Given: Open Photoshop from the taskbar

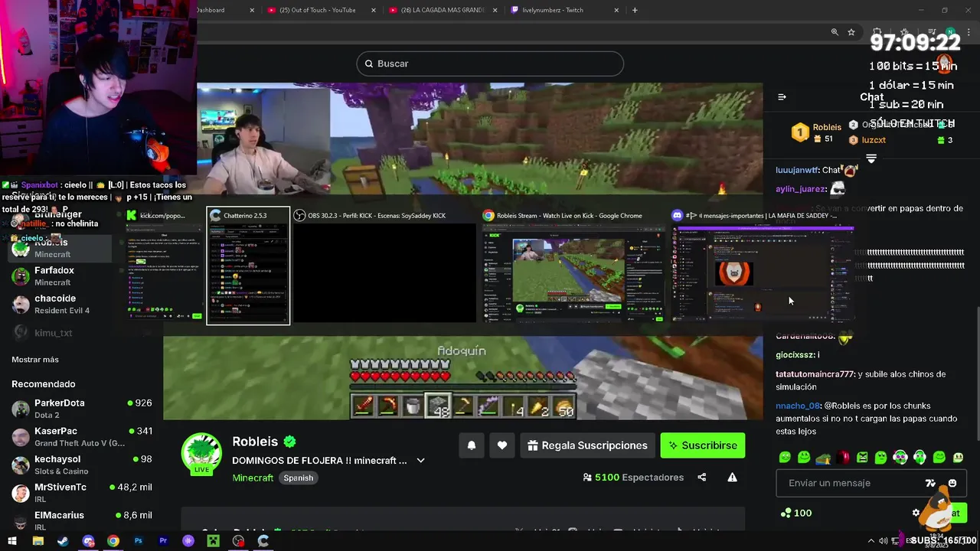Looking at the screenshot, I should coord(139,541).
